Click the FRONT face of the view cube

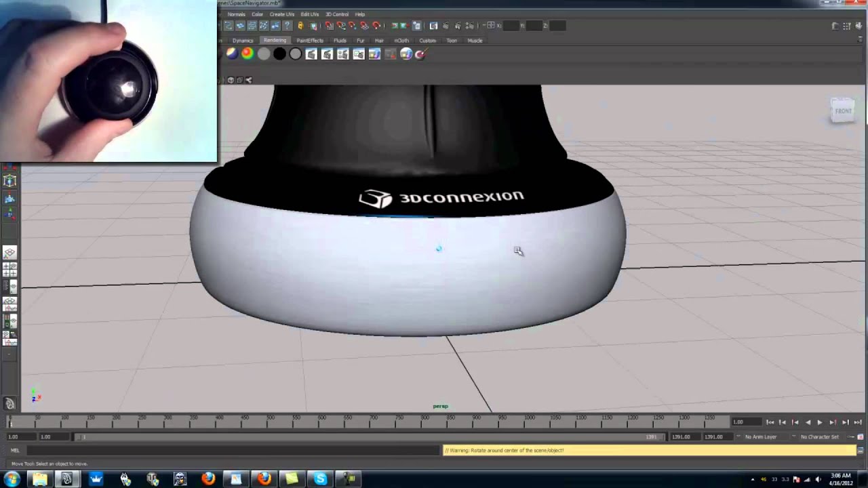tap(843, 111)
